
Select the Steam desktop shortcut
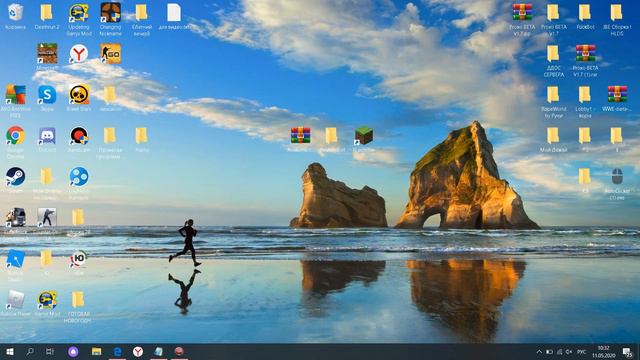click(16, 176)
